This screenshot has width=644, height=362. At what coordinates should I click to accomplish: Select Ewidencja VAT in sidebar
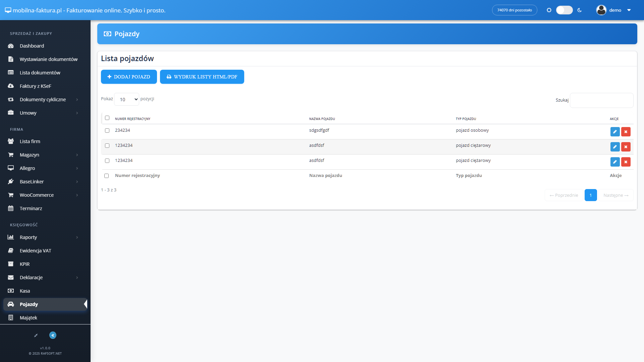(45, 251)
